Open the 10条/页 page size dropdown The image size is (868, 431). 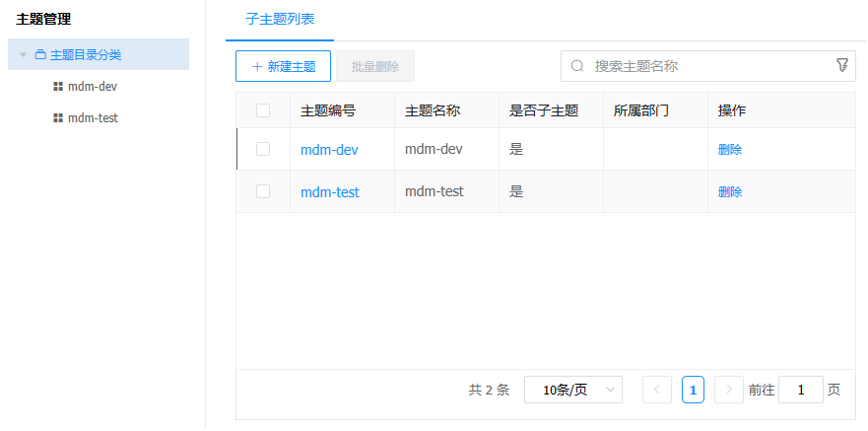[573, 390]
